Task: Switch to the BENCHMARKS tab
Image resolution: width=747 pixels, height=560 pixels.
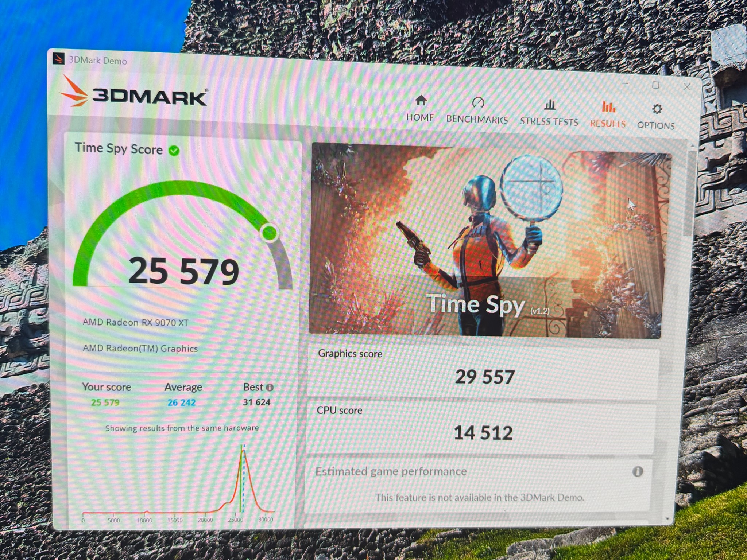Action: (x=477, y=120)
